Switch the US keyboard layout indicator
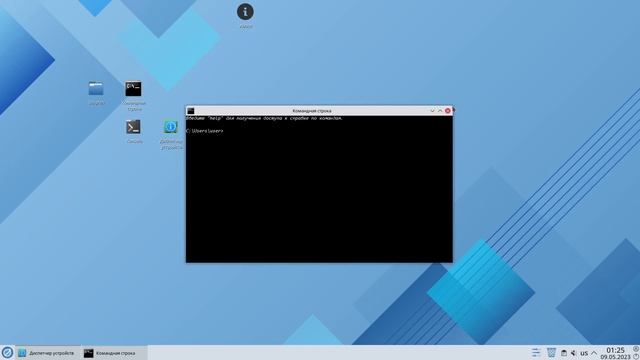The width and height of the screenshot is (640, 360). pos(584,353)
